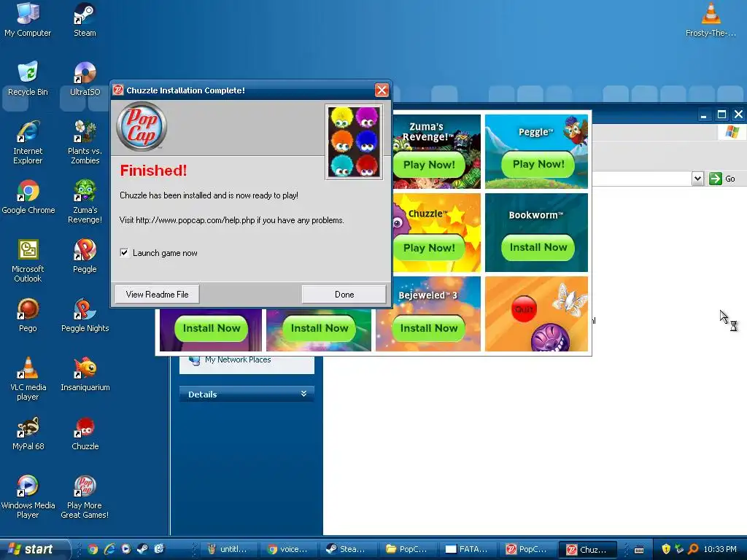Click the Chuzzle game thumbnail in installer

(x=354, y=142)
